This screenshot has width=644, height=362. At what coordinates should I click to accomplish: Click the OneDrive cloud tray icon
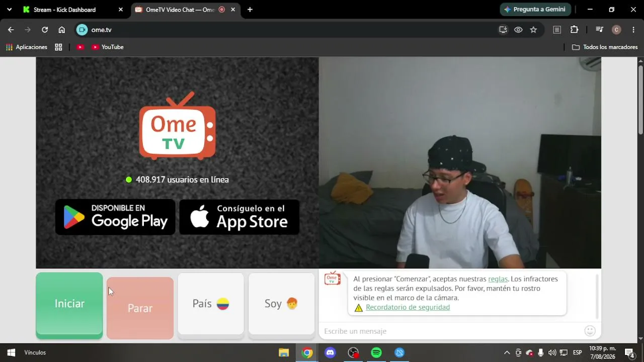point(529,352)
